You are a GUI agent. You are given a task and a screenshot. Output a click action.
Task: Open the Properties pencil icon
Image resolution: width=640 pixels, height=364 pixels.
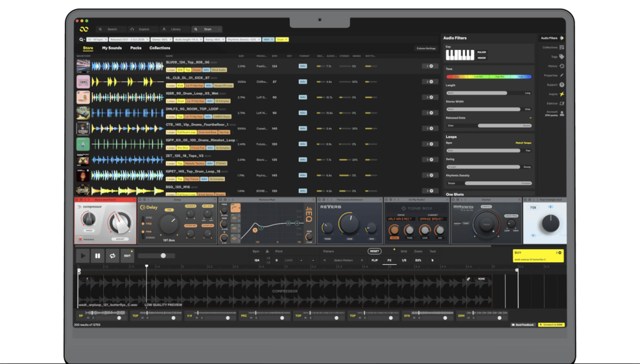562,76
